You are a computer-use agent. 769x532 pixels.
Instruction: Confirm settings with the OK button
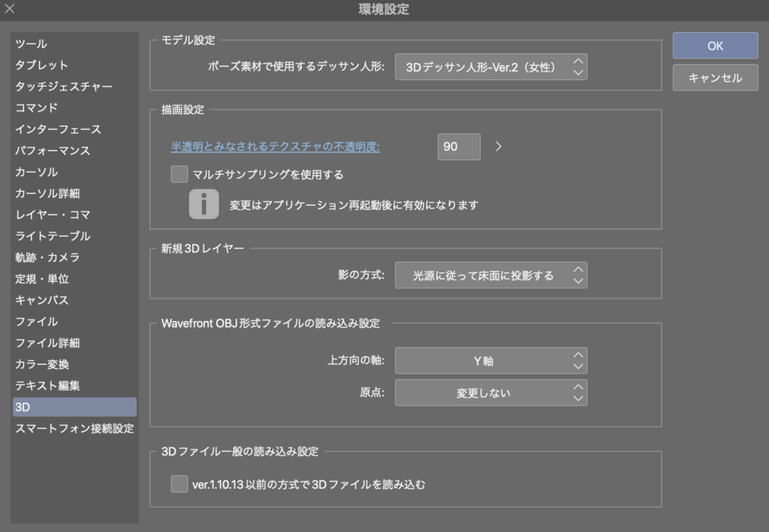(x=715, y=46)
